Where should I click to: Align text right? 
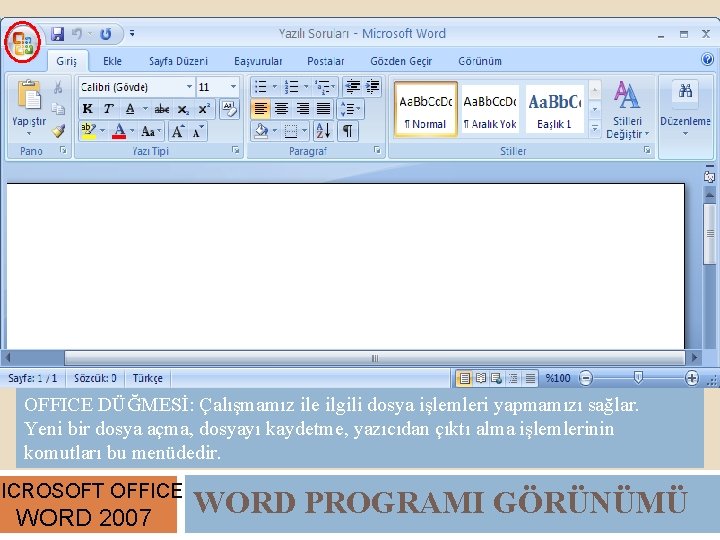pyautogui.click(x=303, y=109)
